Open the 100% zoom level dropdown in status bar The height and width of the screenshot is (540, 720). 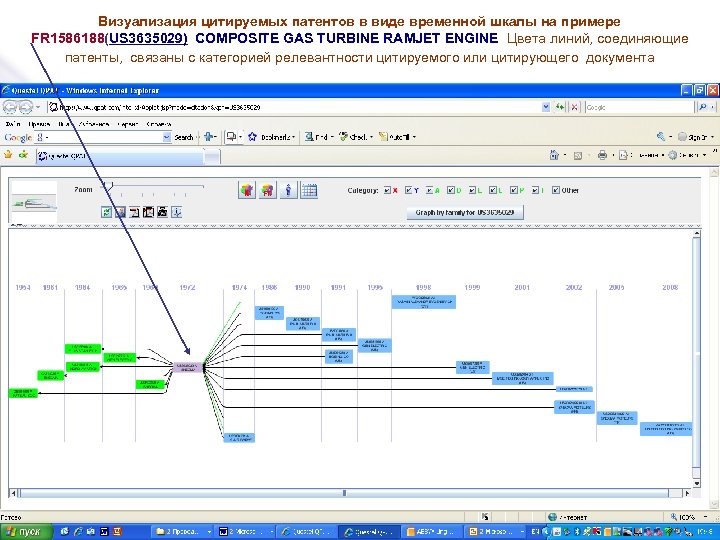click(706, 517)
